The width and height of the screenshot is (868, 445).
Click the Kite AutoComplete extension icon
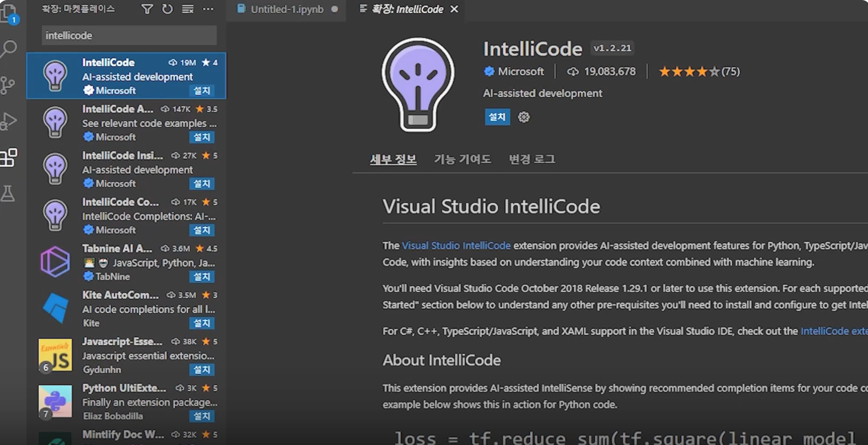pos(55,308)
